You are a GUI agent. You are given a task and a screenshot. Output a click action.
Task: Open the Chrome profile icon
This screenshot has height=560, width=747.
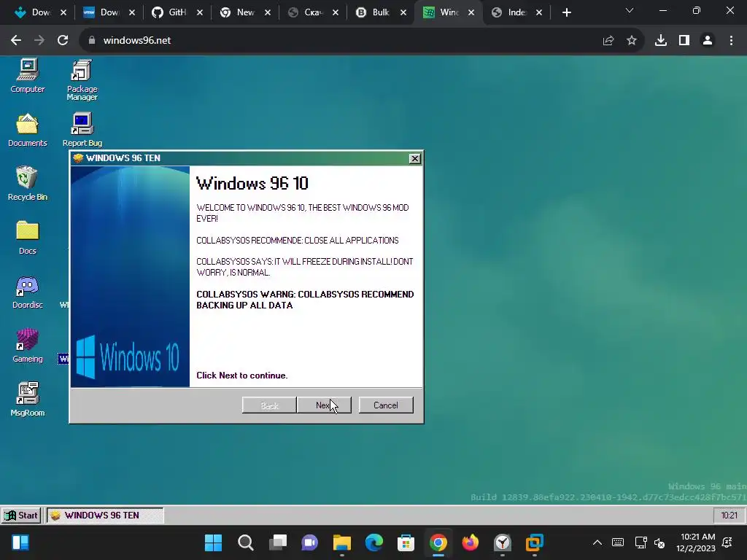point(708,41)
